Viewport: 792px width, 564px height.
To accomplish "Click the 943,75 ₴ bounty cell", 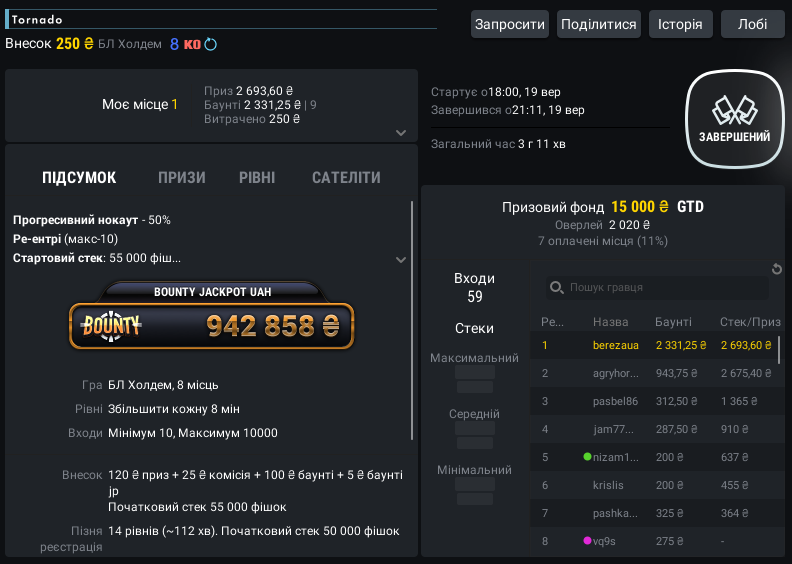I will [676, 374].
